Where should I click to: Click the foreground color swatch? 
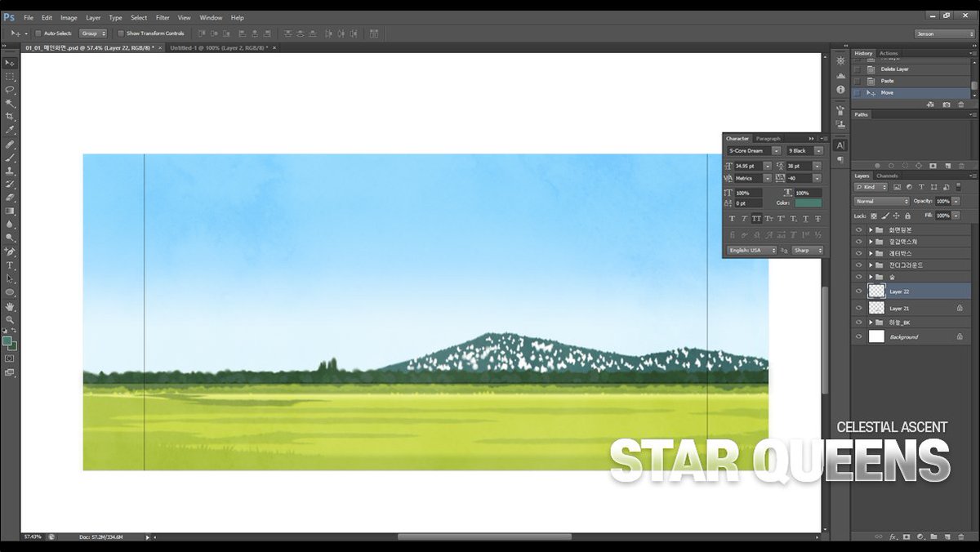pyautogui.click(x=7, y=341)
